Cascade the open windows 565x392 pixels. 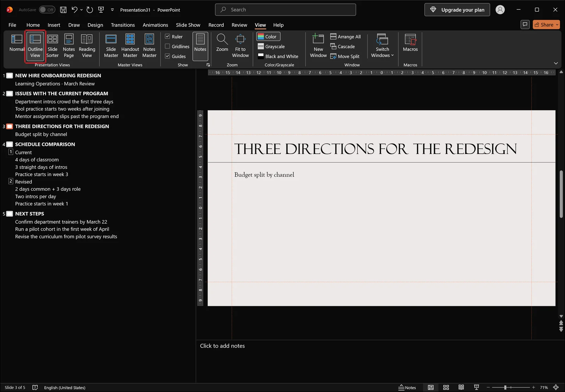343,46
